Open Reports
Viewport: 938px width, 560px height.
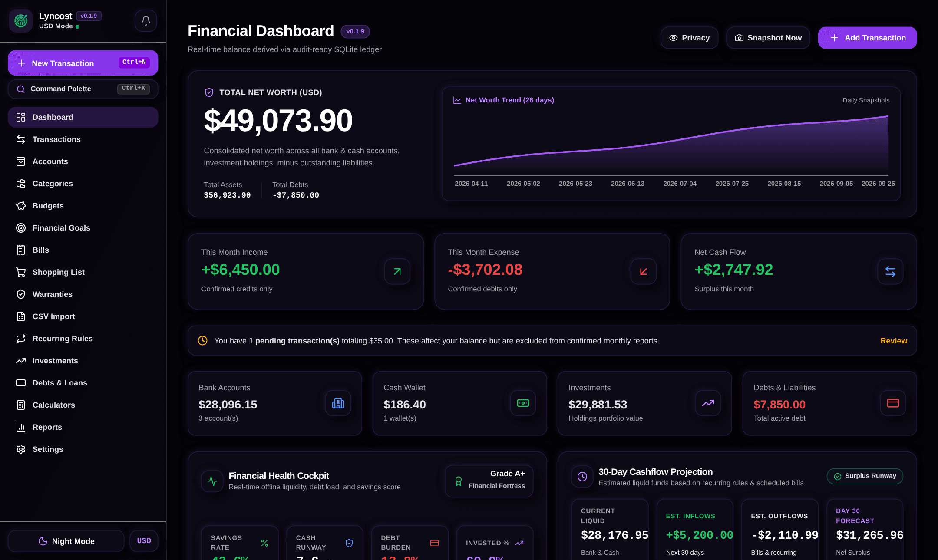click(x=83, y=427)
